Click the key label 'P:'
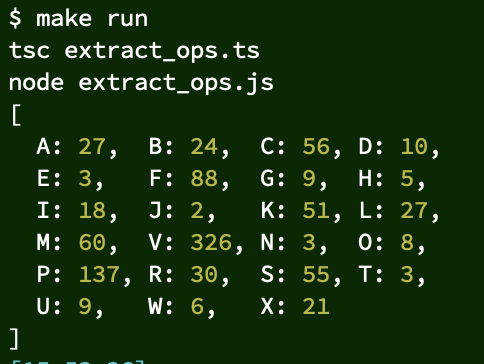This screenshot has height=364, width=484. coord(49,274)
